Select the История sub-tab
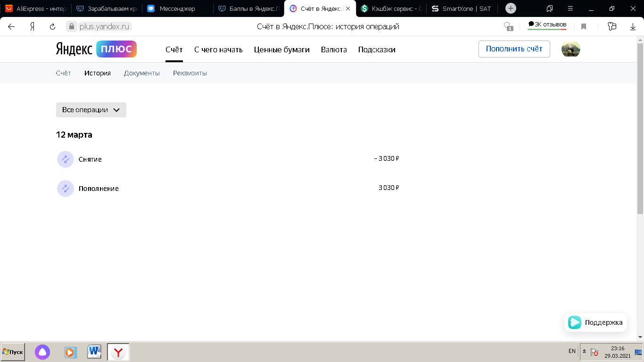Image resolution: width=644 pixels, height=362 pixels. (98, 73)
